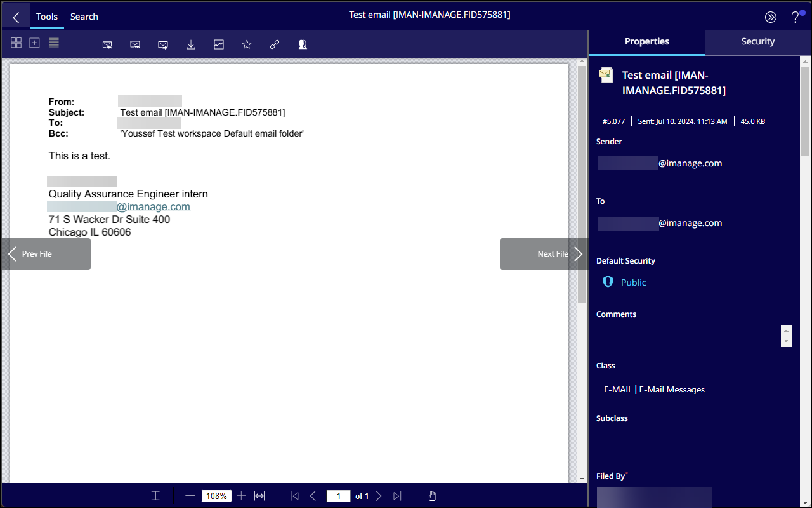Go to the Next File button
This screenshot has width=812, height=508.
click(x=544, y=254)
